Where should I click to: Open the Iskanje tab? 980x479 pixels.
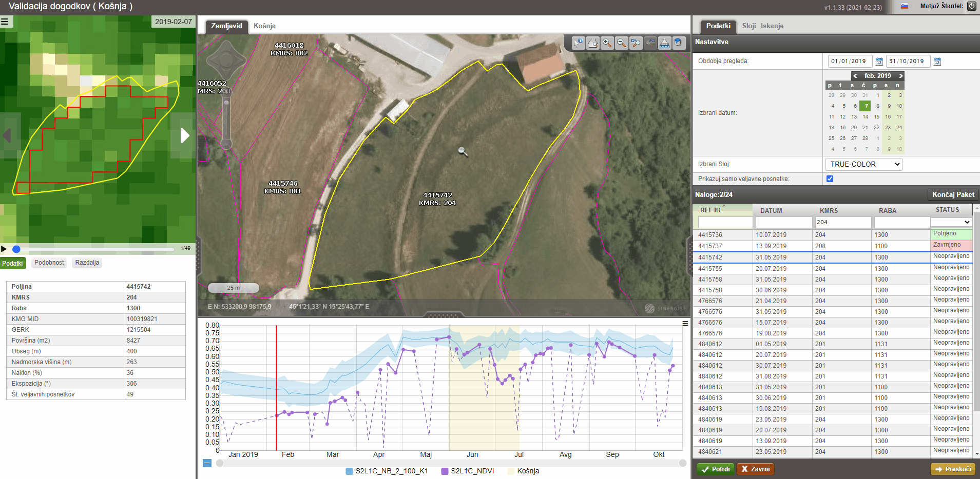(772, 26)
